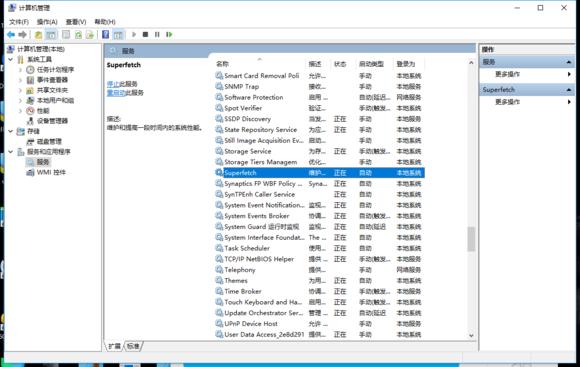Image resolution: width=580 pixels, height=367 pixels.
Task: Select the Storage Service row
Action: click(x=319, y=151)
